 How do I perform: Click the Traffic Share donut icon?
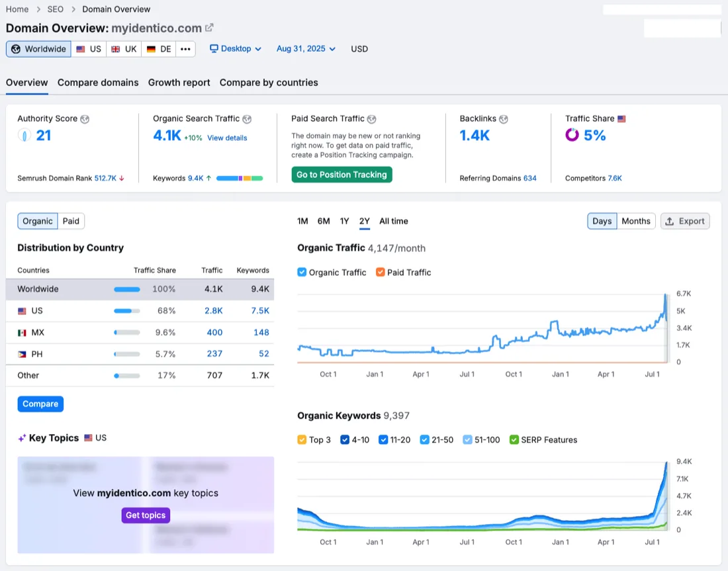click(x=572, y=135)
